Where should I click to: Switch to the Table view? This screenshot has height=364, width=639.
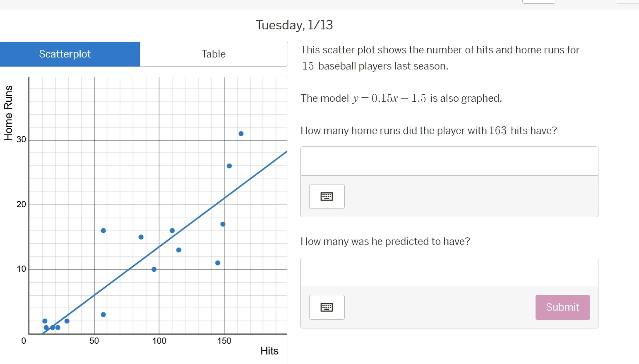click(x=214, y=54)
